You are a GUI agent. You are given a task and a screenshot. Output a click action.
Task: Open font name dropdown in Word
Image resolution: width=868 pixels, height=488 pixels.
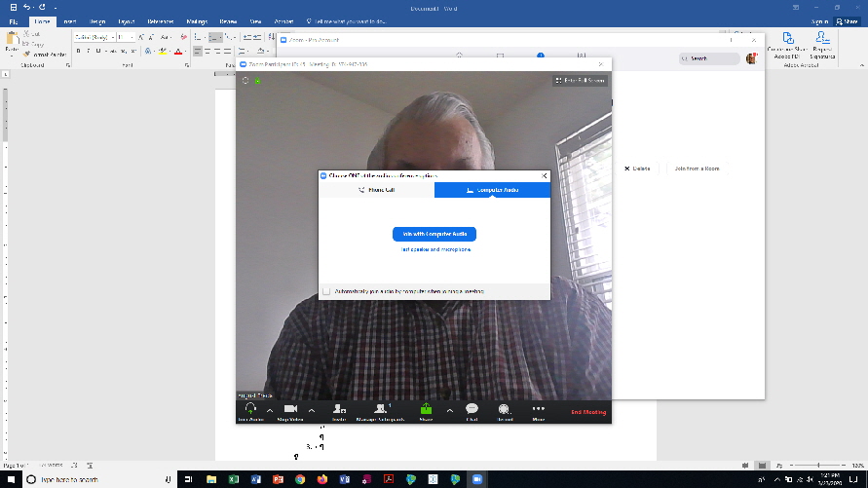(112, 37)
